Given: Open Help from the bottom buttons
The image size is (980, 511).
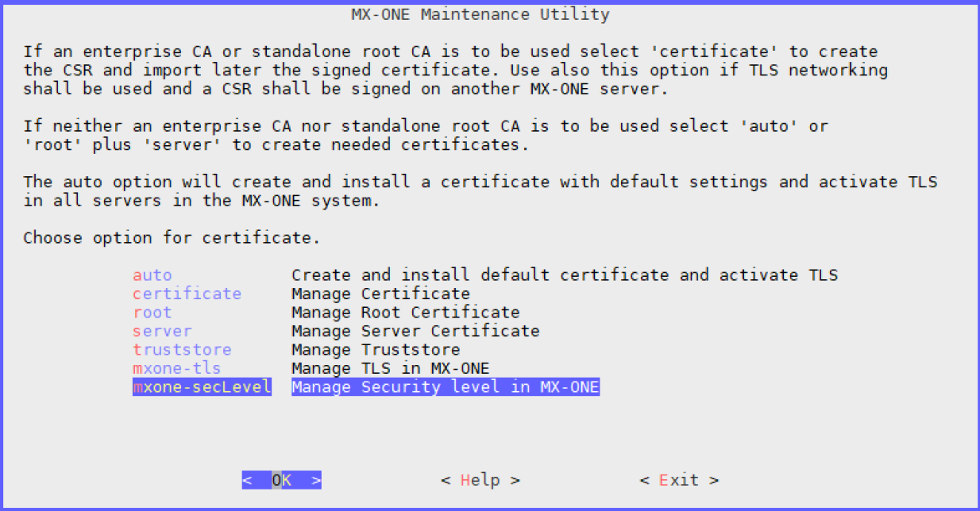Looking at the screenshot, I should click(x=480, y=480).
